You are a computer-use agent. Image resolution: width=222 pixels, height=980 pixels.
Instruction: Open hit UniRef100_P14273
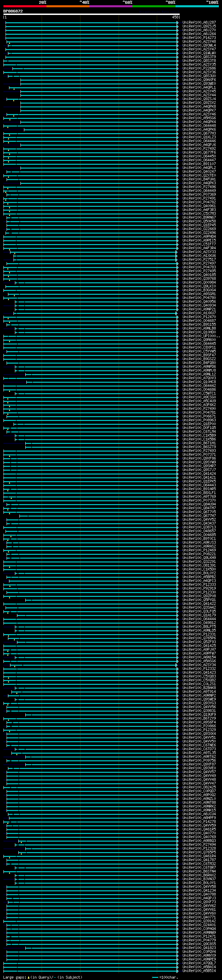199,38
